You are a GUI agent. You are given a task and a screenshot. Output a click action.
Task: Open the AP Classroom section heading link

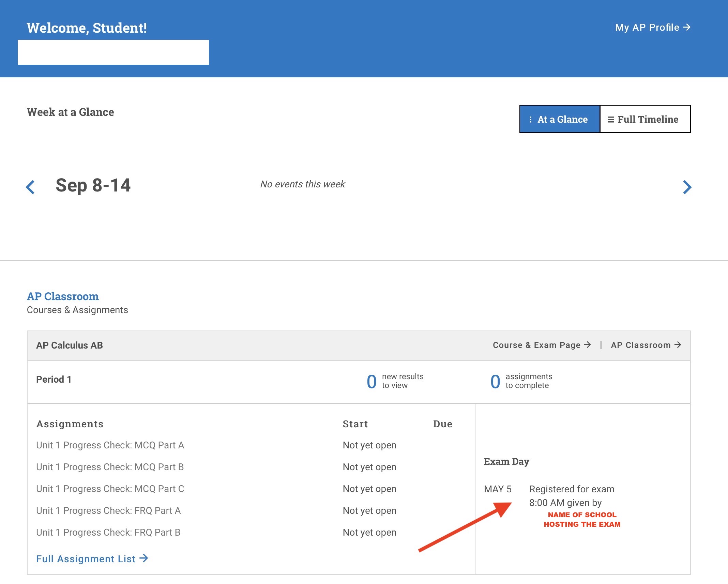point(63,296)
